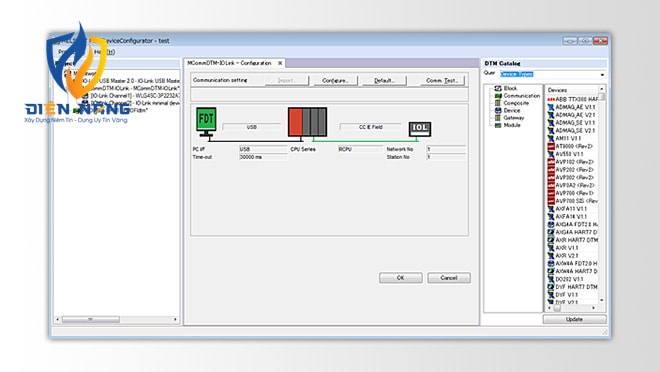Select IO-Link Channel1 WLG4SC tree item
Screen dimensions: 660x372
tap(136, 96)
